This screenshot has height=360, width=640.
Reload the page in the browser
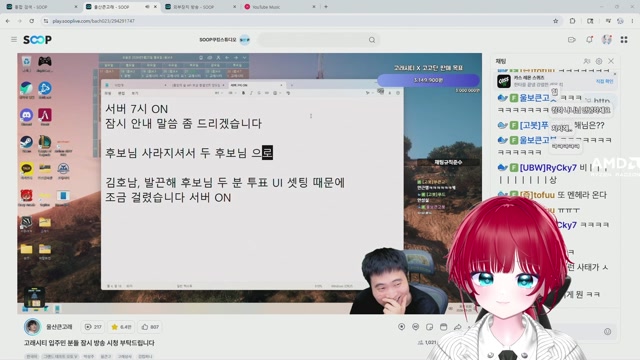[x=31, y=21]
